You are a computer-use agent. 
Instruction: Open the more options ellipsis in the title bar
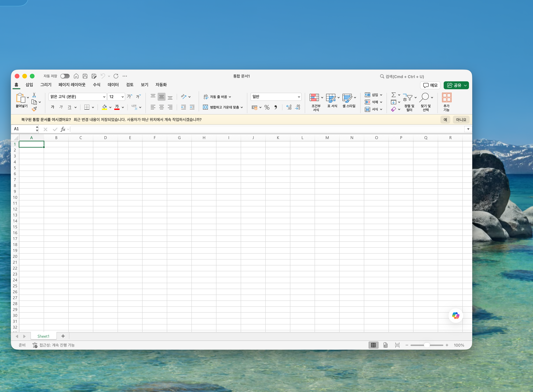[x=125, y=76]
